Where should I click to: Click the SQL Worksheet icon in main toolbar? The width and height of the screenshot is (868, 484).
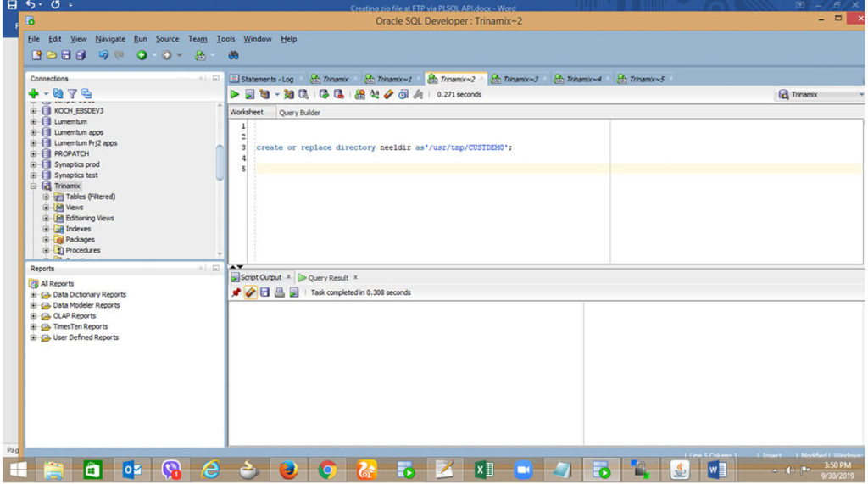200,55
